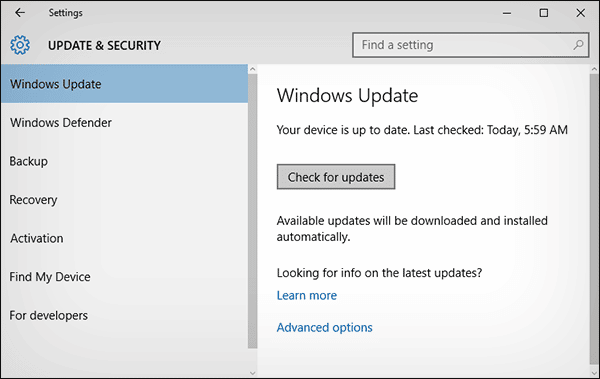This screenshot has height=379, width=600.
Task: Open Advanced options link
Action: (x=324, y=327)
